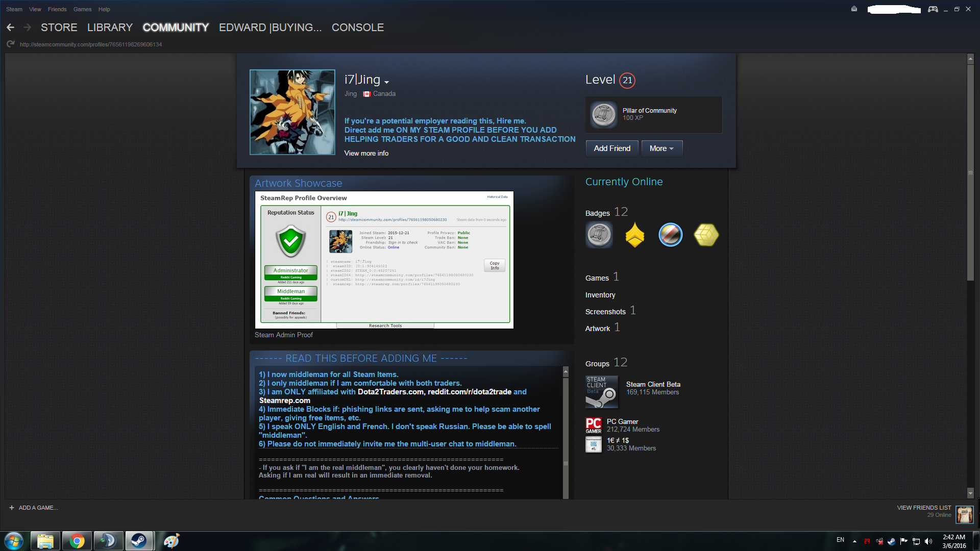The width and height of the screenshot is (980, 551).
Task: Click the Add Friend button
Action: tap(611, 148)
